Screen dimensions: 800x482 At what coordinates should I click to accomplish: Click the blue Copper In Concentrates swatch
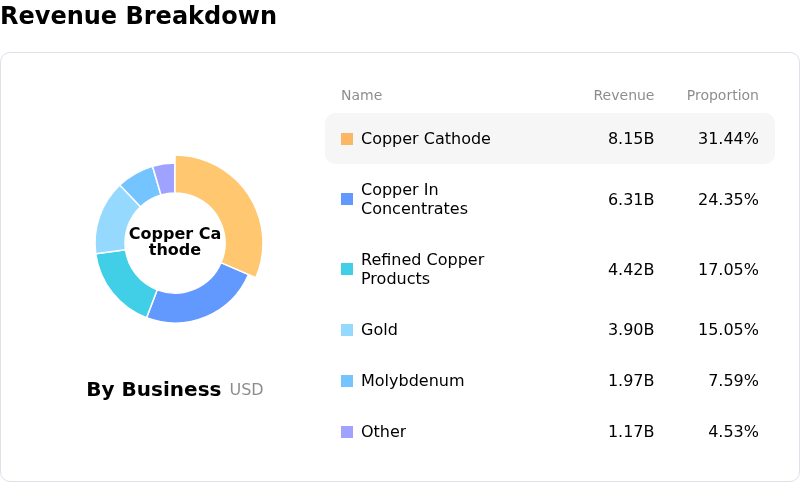[347, 199]
